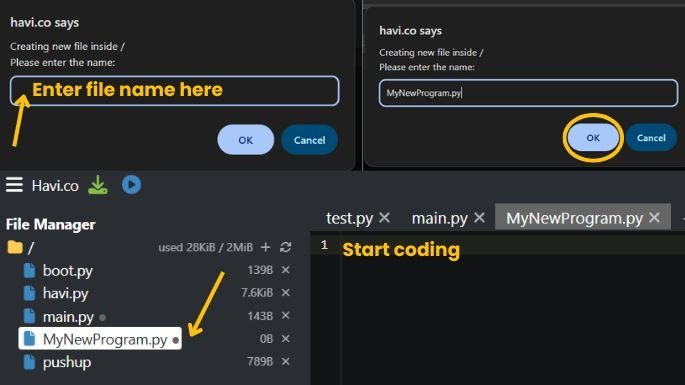The width and height of the screenshot is (685, 385).
Task: Delete havi.py using its X icon
Action: pyautogui.click(x=286, y=292)
